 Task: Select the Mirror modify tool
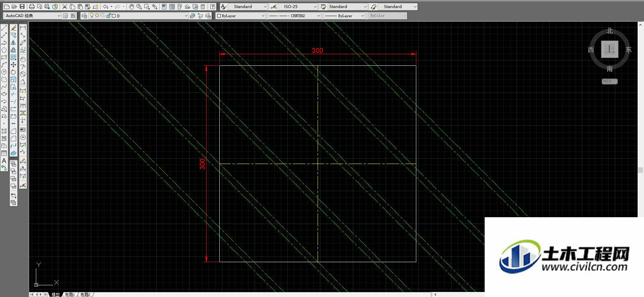(x=13, y=43)
